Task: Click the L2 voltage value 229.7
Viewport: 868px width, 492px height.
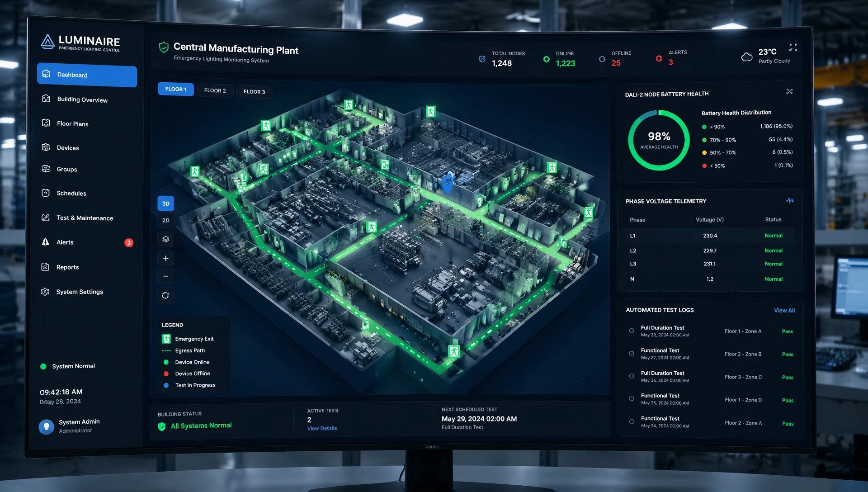Action: (x=710, y=251)
